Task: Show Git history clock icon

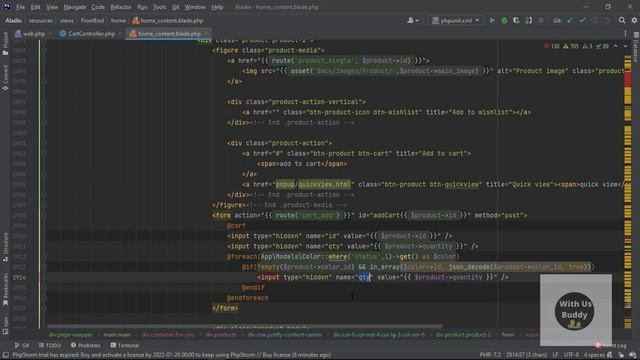Action: click(595, 20)
